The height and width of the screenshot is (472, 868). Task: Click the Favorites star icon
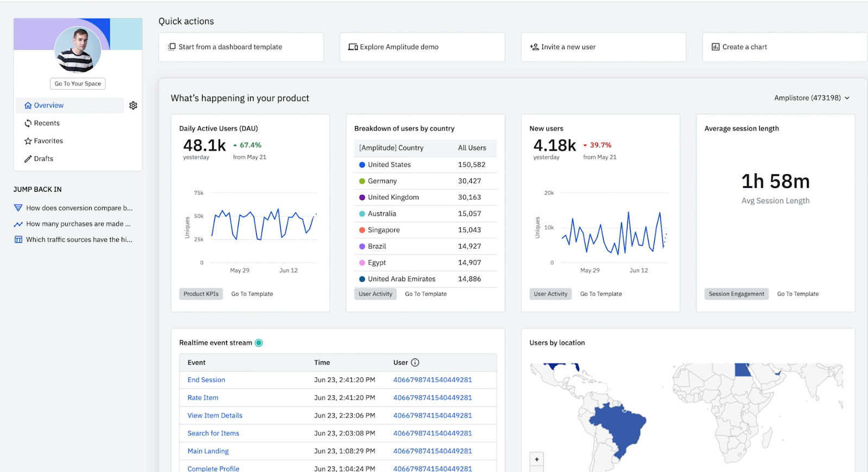click(28, 141)
